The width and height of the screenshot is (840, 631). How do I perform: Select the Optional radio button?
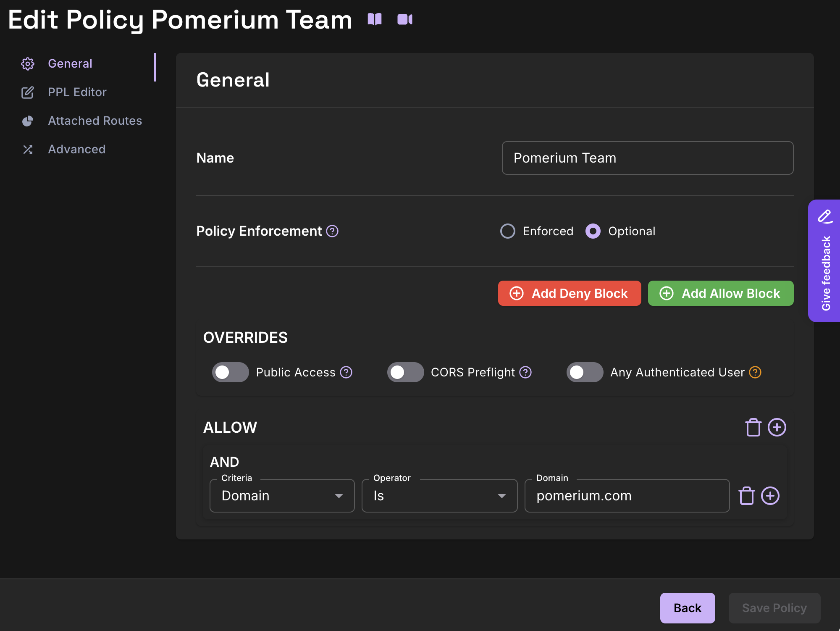coord(593,231)
